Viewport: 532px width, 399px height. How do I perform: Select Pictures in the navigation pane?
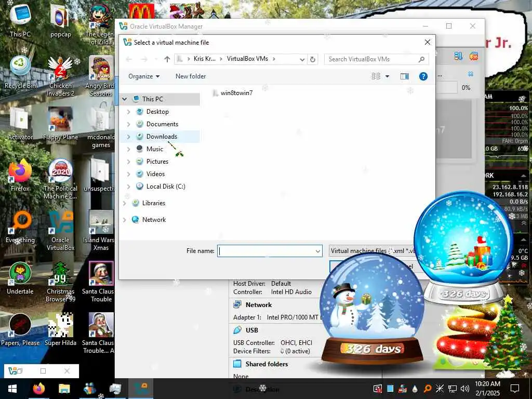click(x=157, y=162)
